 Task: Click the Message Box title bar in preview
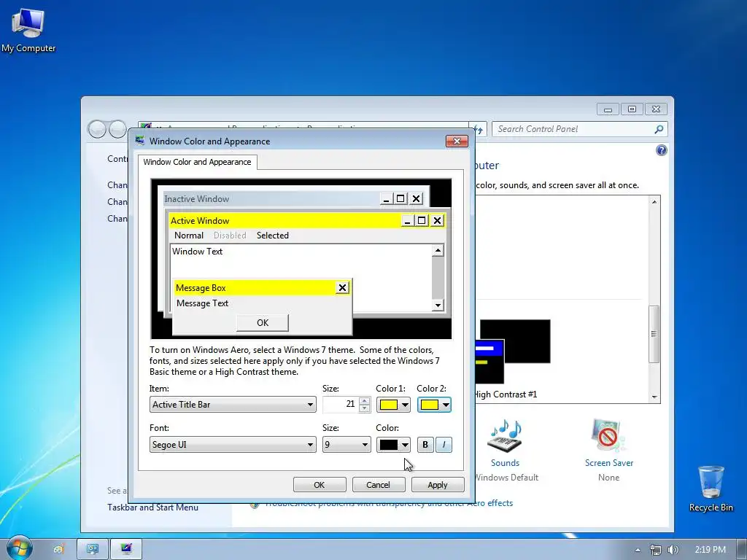(x=262, y=287)
